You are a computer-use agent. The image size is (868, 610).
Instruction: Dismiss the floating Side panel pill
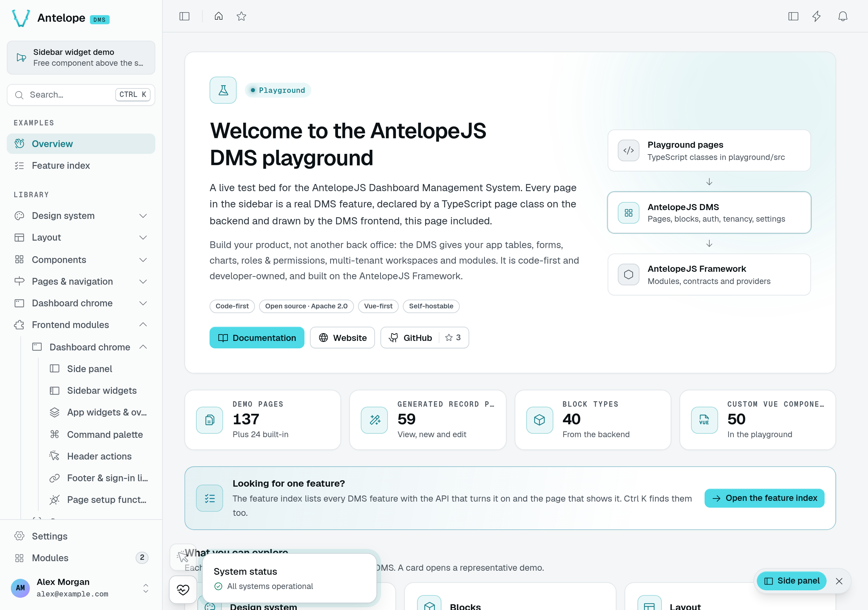[x=839, y=581]
